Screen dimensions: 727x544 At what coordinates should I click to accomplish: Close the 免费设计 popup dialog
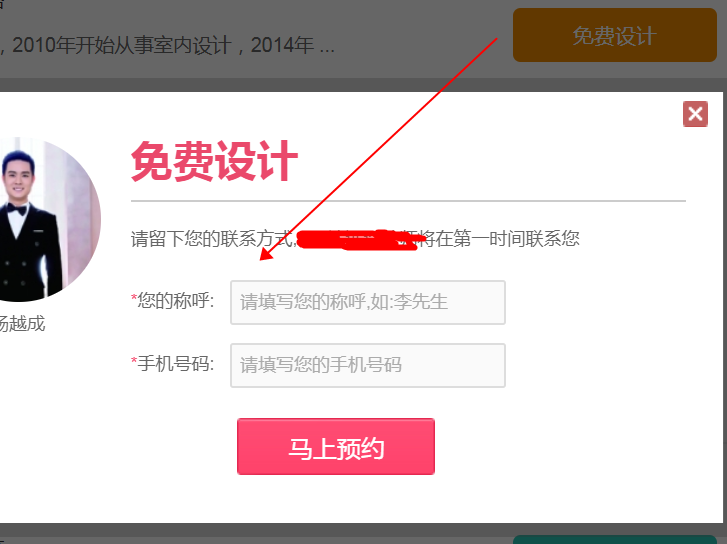(x=695, y=114)
